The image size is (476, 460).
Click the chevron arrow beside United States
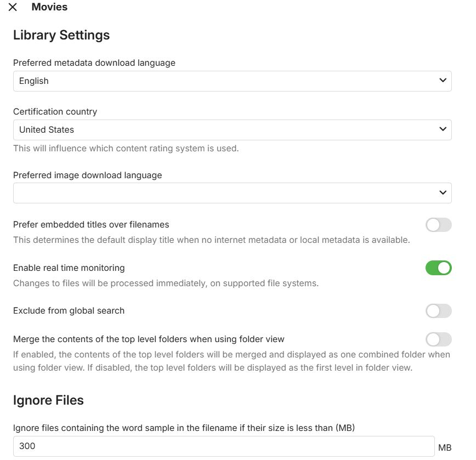coord(443,130)
